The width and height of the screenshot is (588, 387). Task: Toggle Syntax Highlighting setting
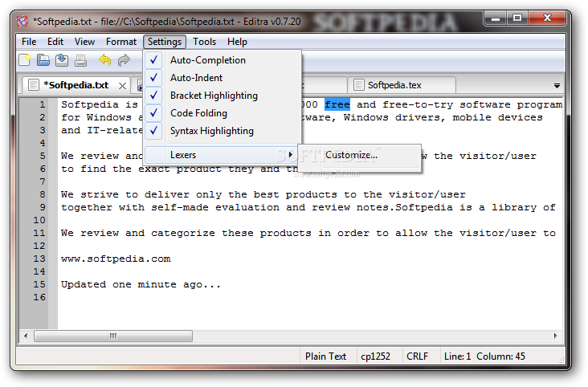(x=223, y=131)
